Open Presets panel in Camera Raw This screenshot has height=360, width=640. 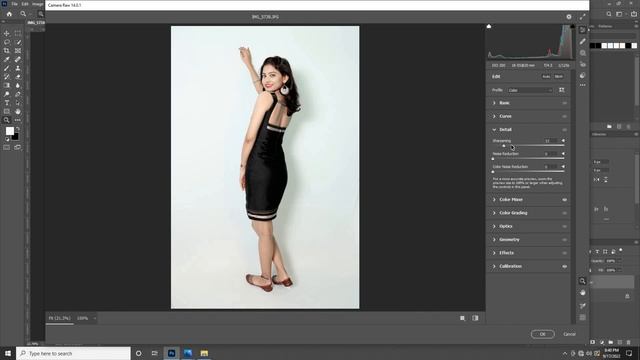click(x=582, y=76)
